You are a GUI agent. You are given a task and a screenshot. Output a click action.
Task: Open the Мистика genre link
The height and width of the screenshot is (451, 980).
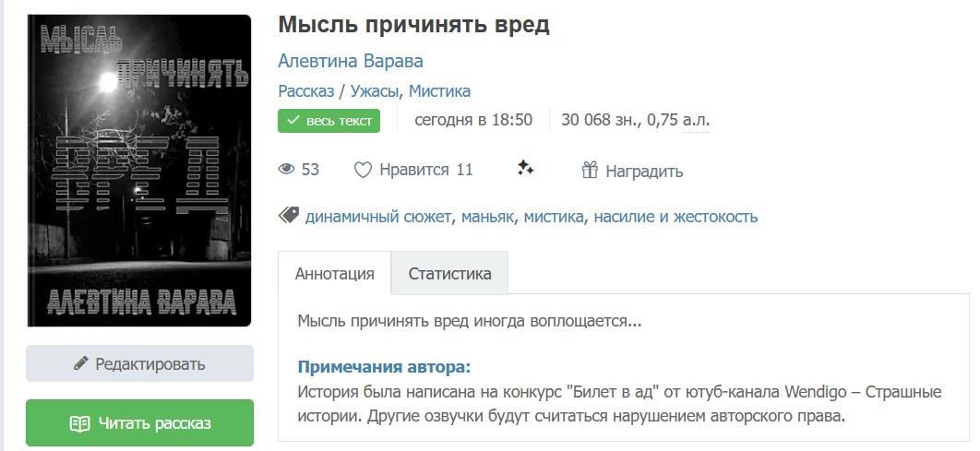click(439, 90)
